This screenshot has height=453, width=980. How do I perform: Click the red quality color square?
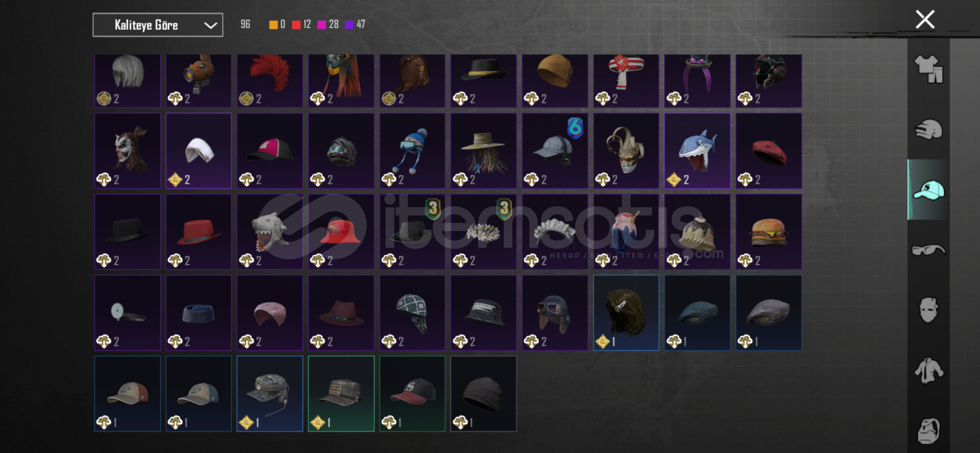click(x=296, y=25)
